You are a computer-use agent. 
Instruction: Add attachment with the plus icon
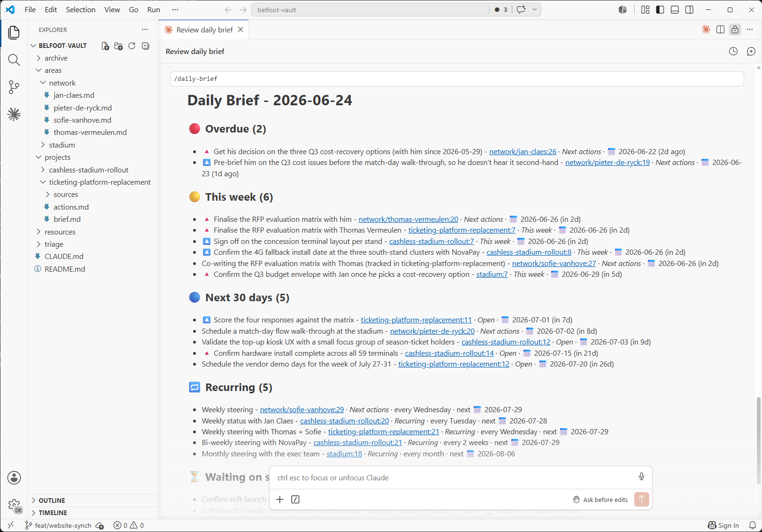pos(280,499)
